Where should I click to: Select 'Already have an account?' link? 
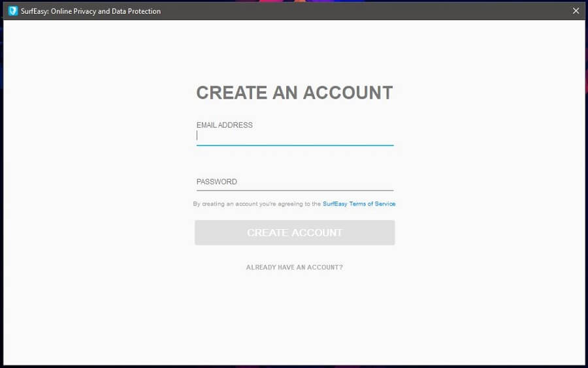point(295,268)
